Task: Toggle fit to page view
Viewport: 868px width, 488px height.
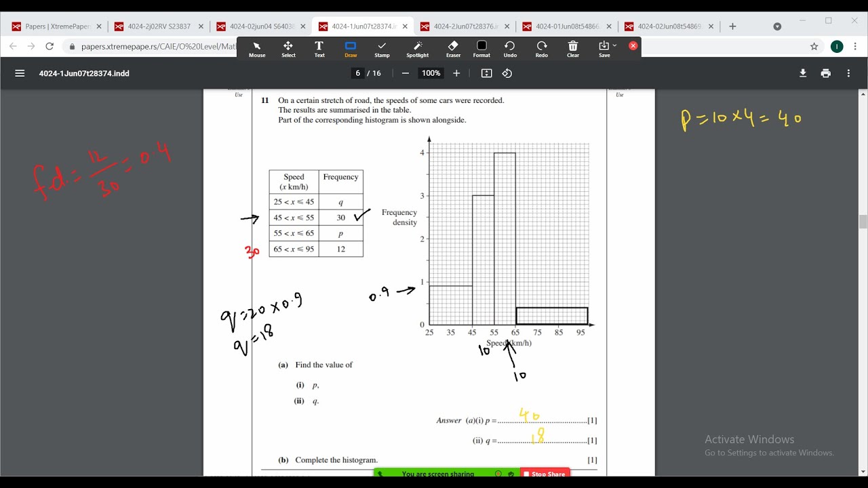Action: [x=486, y=73]
